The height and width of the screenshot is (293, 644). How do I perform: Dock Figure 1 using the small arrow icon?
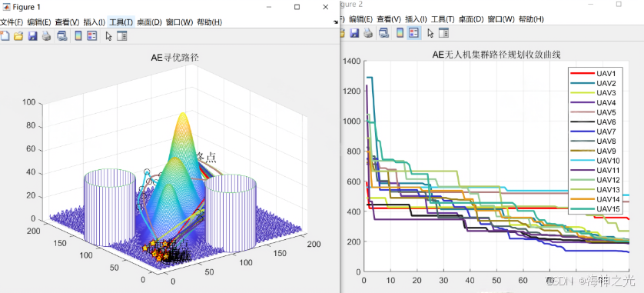click(337, 22)
